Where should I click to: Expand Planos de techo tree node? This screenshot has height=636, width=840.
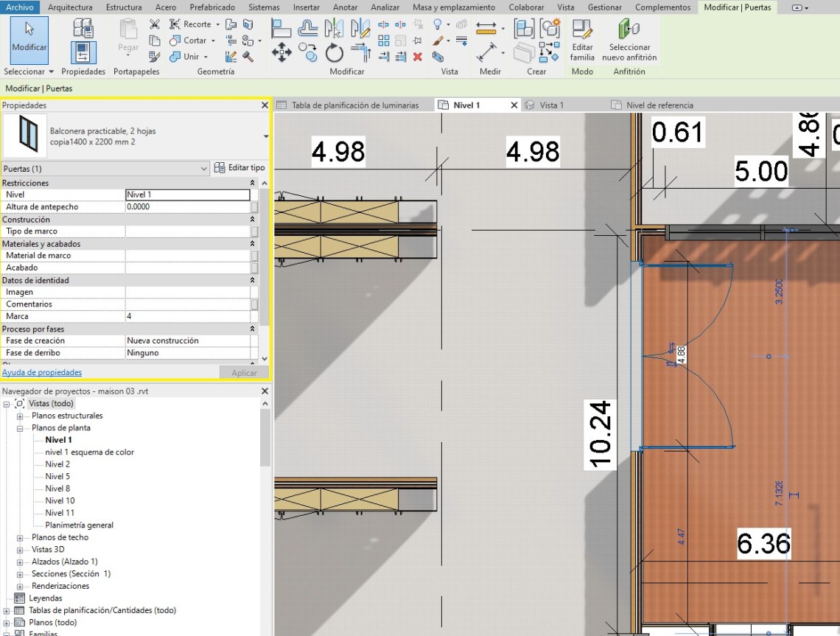[20, 537]
